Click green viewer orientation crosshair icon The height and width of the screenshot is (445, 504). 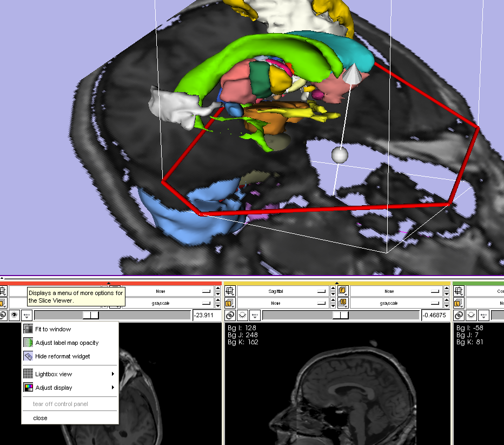[459, 291]
